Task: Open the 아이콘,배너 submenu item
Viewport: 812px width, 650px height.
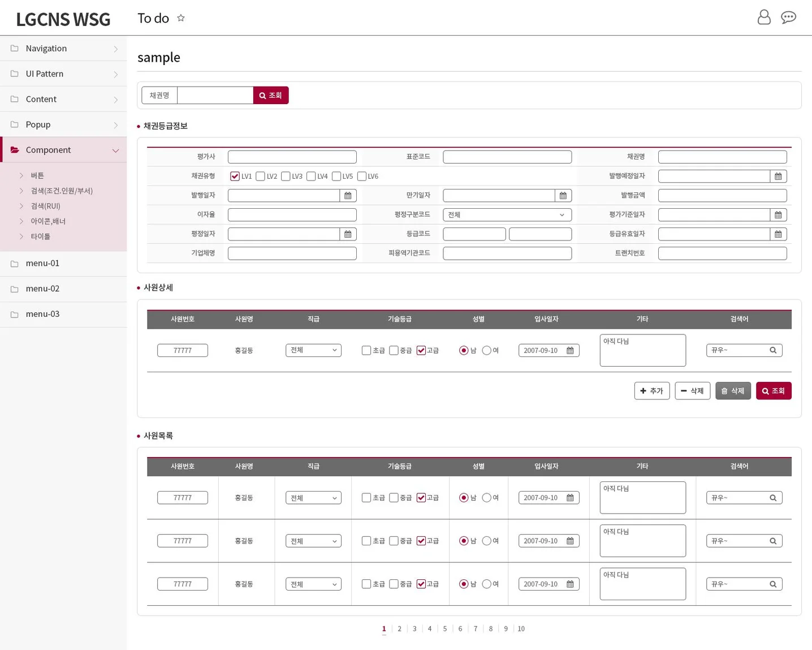Action: pyautogui.click(x=48, y=222)
